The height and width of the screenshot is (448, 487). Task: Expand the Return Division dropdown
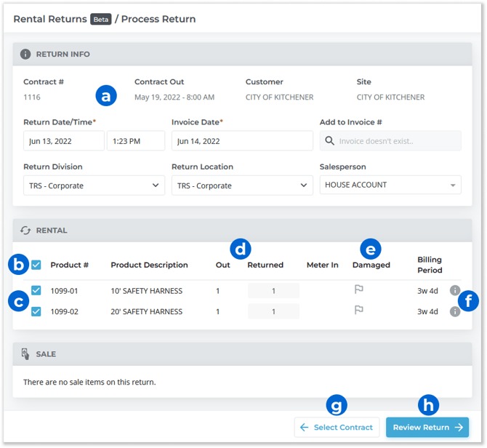[x=94, y=185]
